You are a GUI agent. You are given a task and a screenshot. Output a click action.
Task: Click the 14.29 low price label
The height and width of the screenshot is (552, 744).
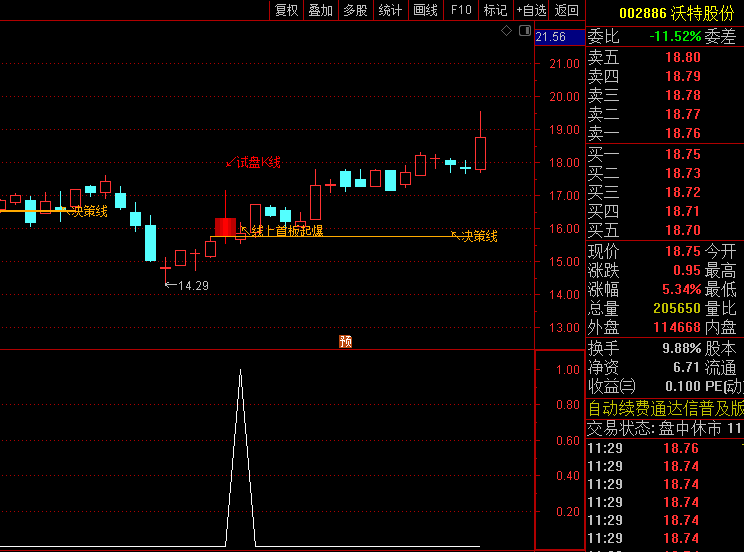click(193, 286)
